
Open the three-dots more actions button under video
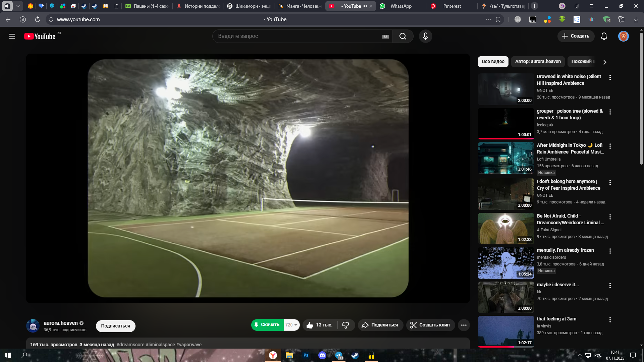pyautogui.click(x=464, y=325)
